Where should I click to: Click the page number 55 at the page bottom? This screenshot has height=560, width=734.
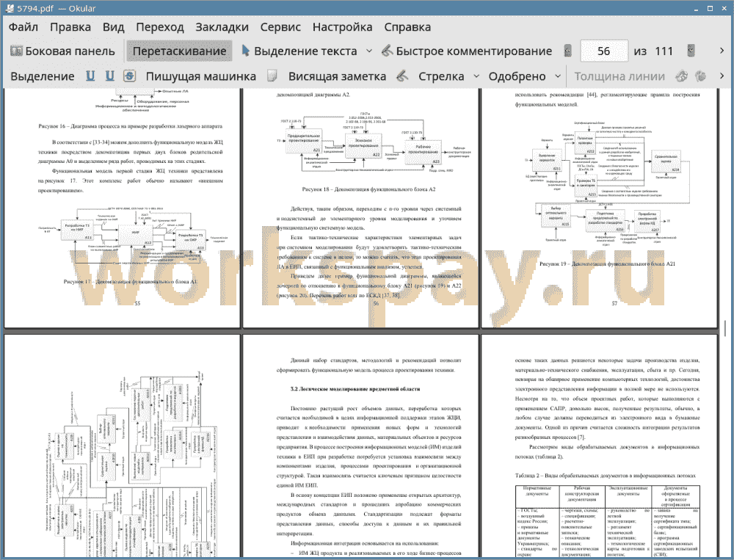pos(138,303)
